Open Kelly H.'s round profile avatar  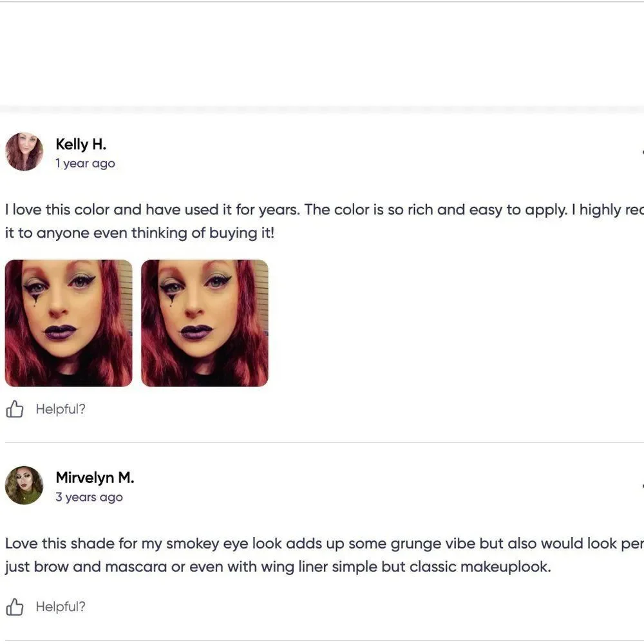(x=24, y=151)
